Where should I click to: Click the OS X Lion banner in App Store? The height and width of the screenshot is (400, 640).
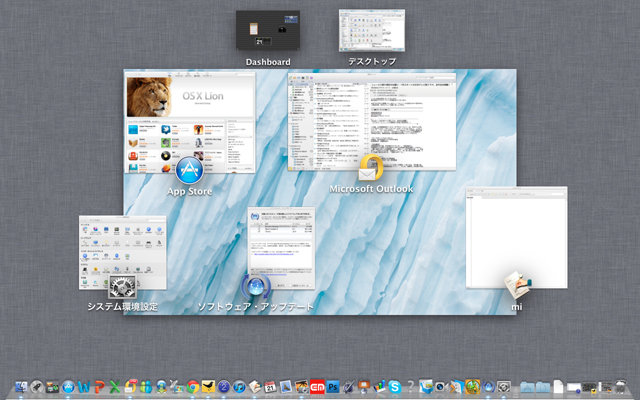pyautogui.click(x=189, y=97)
